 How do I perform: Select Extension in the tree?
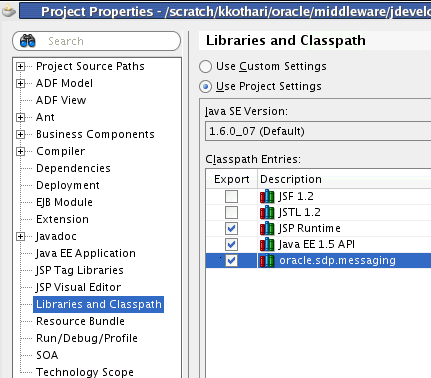62,219
